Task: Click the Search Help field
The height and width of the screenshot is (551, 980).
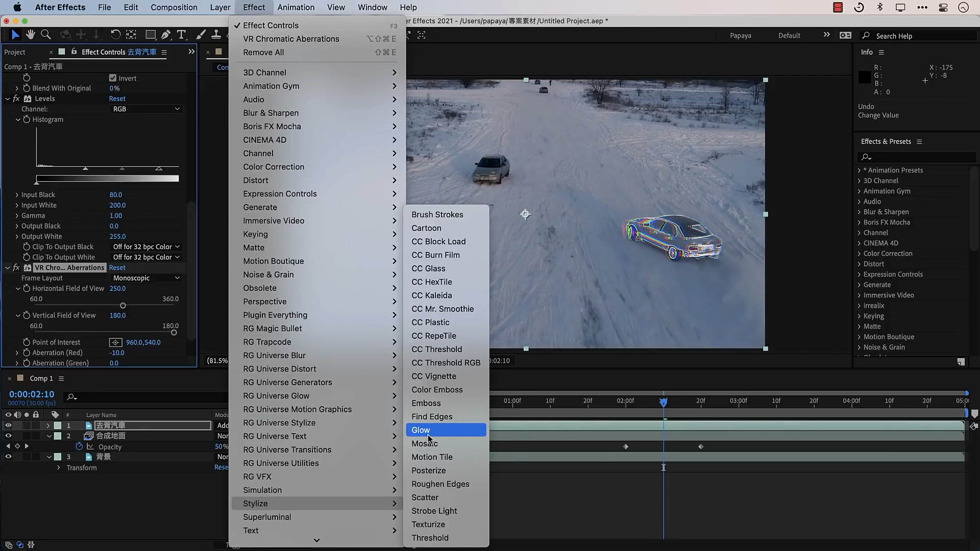Action: [919, 36]
